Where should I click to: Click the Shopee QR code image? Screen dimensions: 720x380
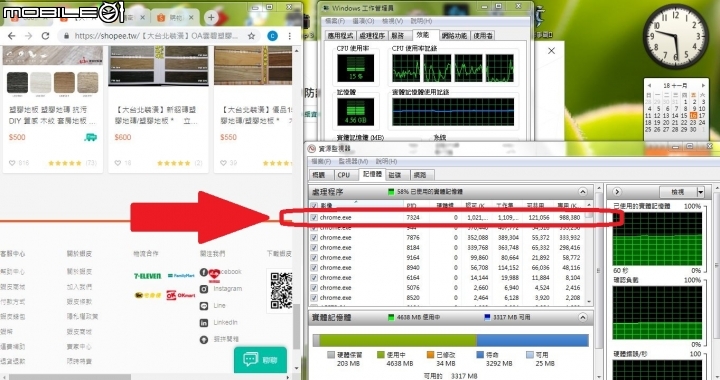[281, 291]
